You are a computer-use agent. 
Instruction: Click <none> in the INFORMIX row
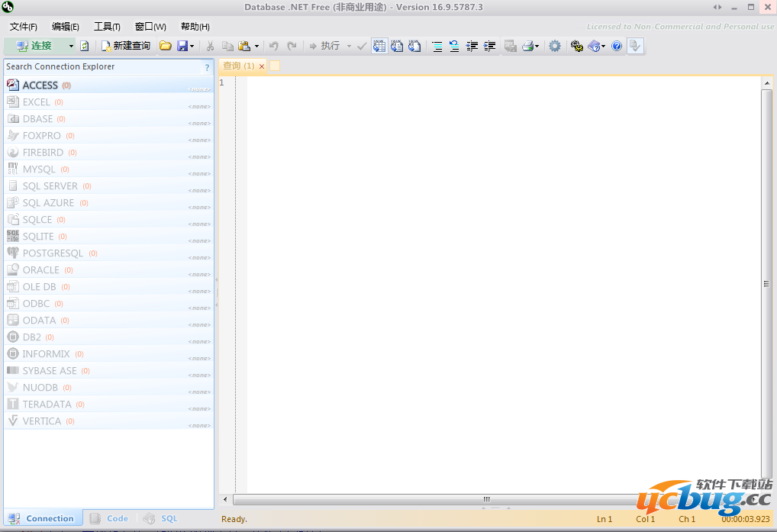[x=199, y=359]
